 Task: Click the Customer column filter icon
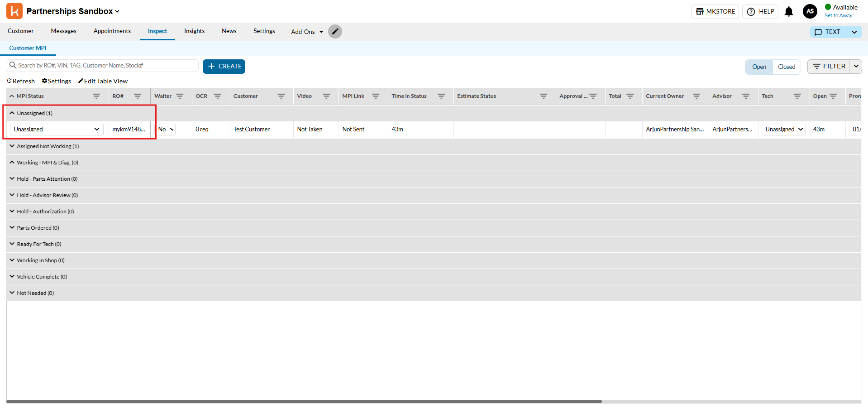click(x=281, y=96)
